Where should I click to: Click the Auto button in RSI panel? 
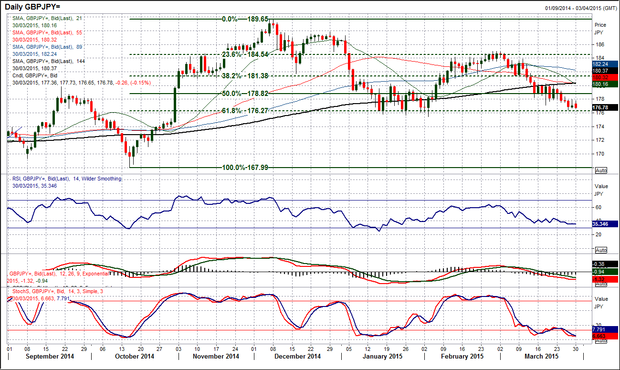[601, 250]
